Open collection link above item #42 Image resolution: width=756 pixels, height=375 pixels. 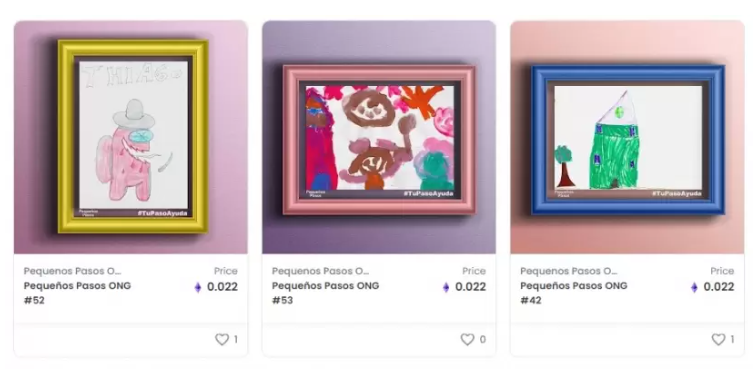point(569,271)
